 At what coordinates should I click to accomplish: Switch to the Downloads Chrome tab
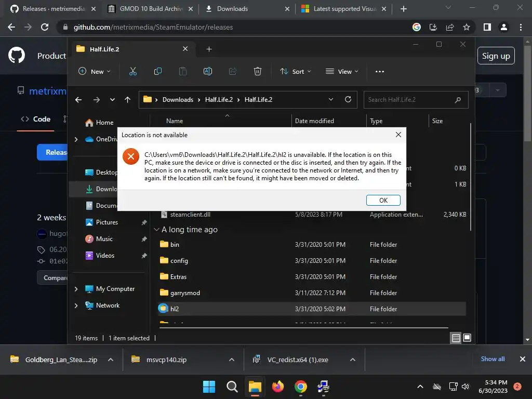248,9
